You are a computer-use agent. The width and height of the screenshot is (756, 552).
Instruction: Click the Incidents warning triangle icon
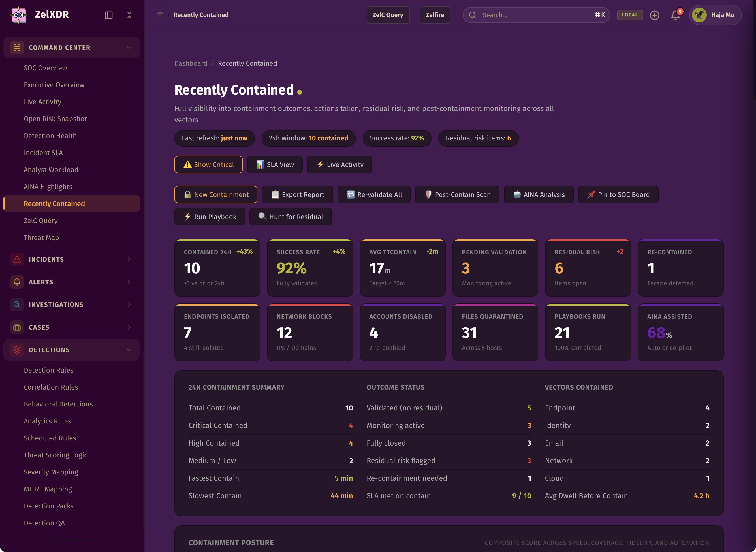pyautogui.click(x=17, y=259)
